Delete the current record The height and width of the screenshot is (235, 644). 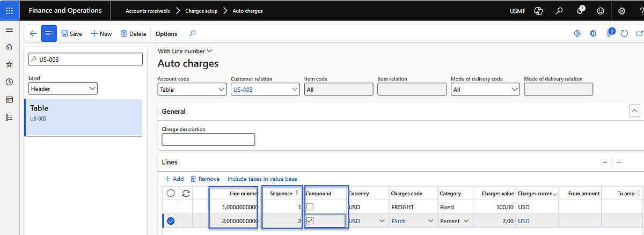click(134, 33)
